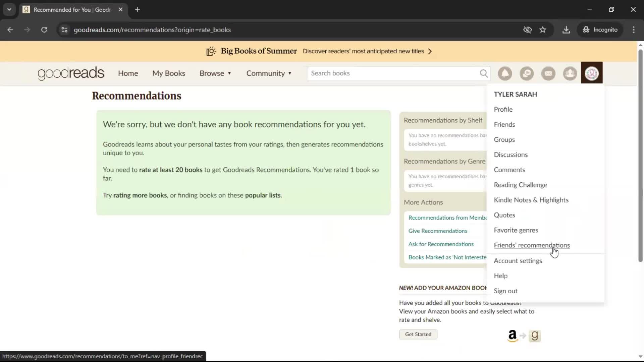
Task: Open Account settings
Action: click(518, 261)
